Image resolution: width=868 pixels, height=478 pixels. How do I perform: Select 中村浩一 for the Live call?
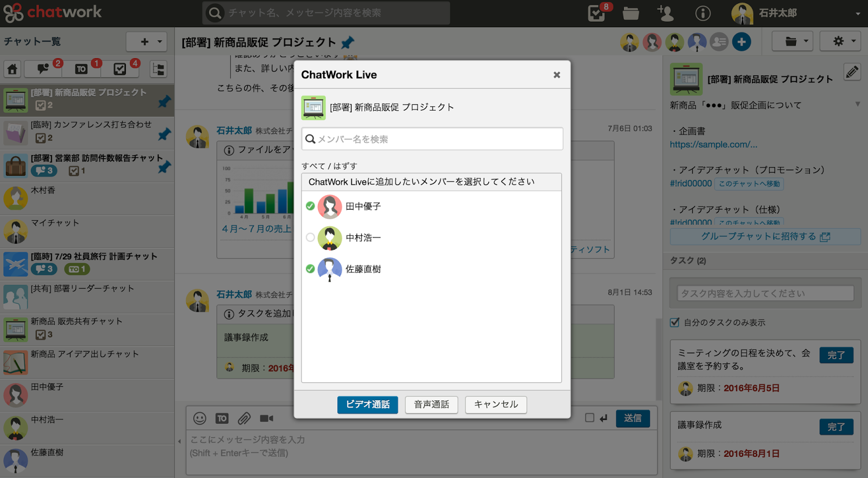click(310, 238)
